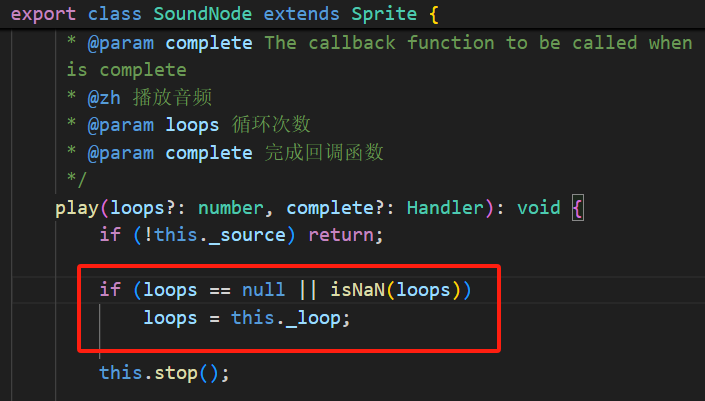Click the @zh doc tag
This screenshot has width=705, height=401.
tap(99, 97)
